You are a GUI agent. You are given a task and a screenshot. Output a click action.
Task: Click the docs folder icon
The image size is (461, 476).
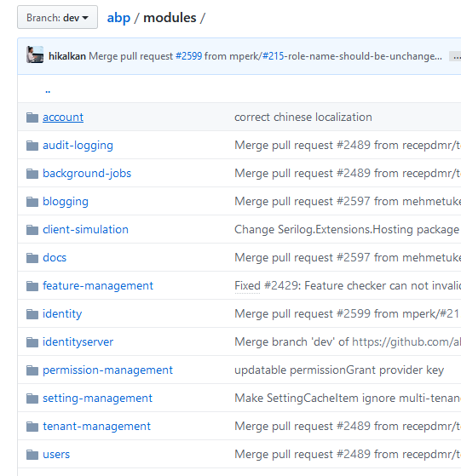32,258
